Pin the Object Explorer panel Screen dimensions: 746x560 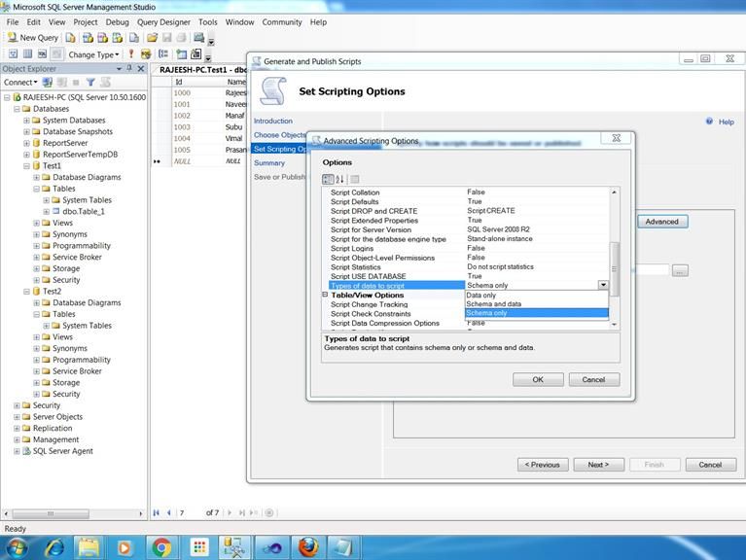click(129, 68)
